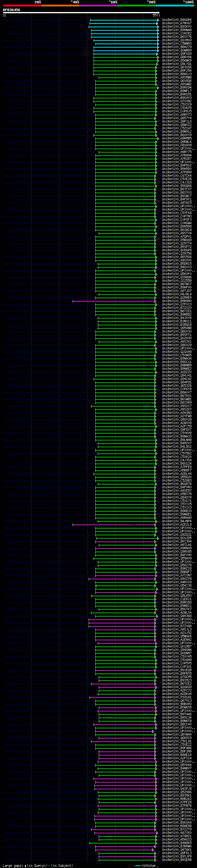Select the UniRef100_A2YFW8 entry
This screenshot has width=197, height=868.
[x=177, y=416]
